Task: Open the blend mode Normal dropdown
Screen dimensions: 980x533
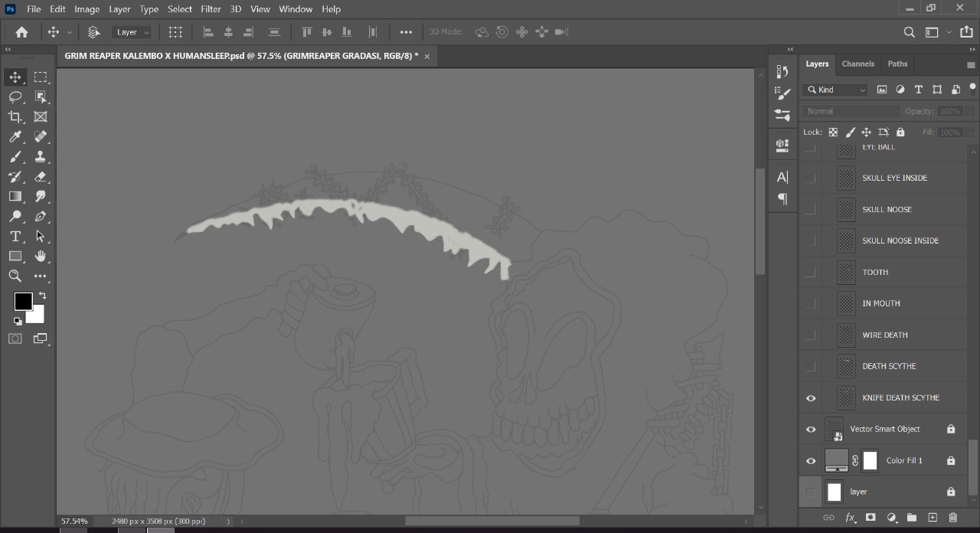Action: 851,111
